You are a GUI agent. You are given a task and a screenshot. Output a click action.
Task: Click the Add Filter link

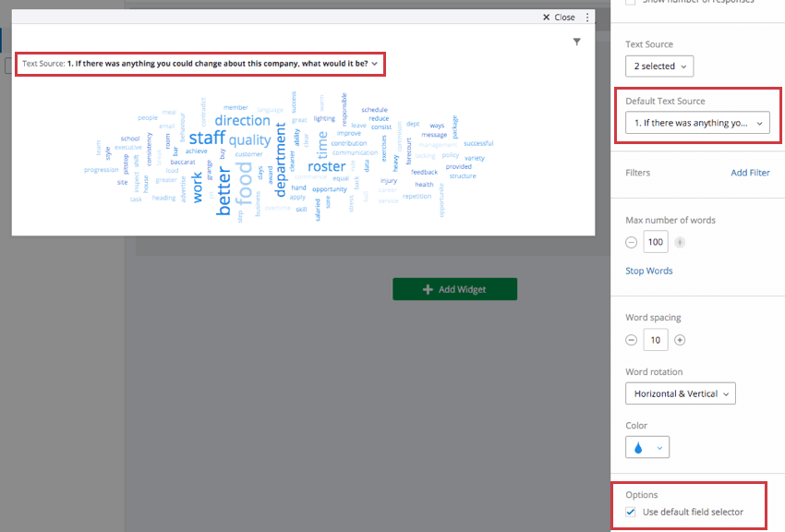coord(750,173)
